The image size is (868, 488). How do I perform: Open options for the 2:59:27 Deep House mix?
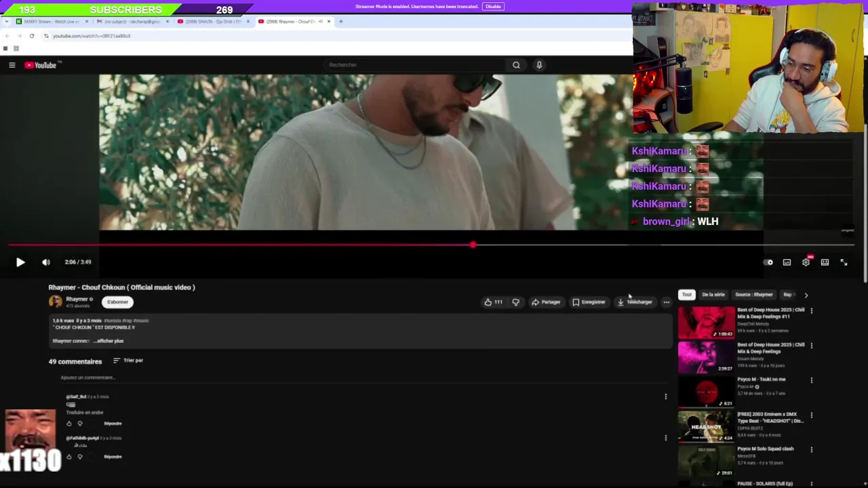tap(811, 346)
